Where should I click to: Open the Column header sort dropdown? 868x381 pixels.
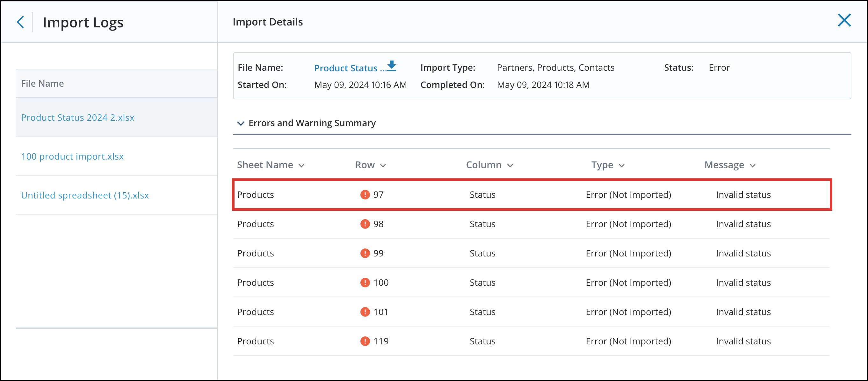point(510,165)
